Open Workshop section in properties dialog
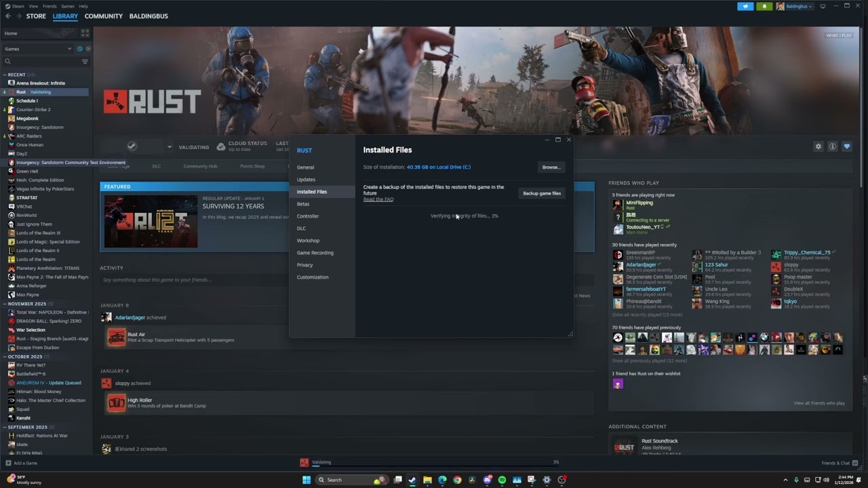The height and width of the screenshot is (488, 868). (x=308, y=241)
